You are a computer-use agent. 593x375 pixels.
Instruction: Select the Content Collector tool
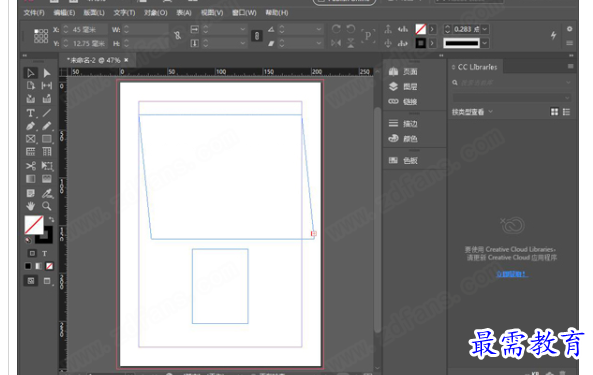tap(30, 99)
